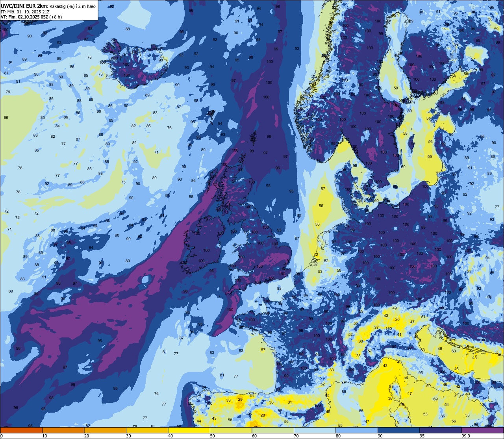Click the medium blue 90–95 legend segment
This screenshot has width=504, height=439.
point(398,430)
